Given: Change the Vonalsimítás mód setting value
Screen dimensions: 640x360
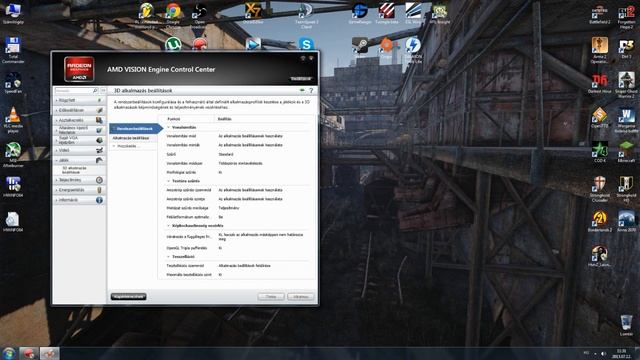Looking at the screenshot, I should (250, 136).
